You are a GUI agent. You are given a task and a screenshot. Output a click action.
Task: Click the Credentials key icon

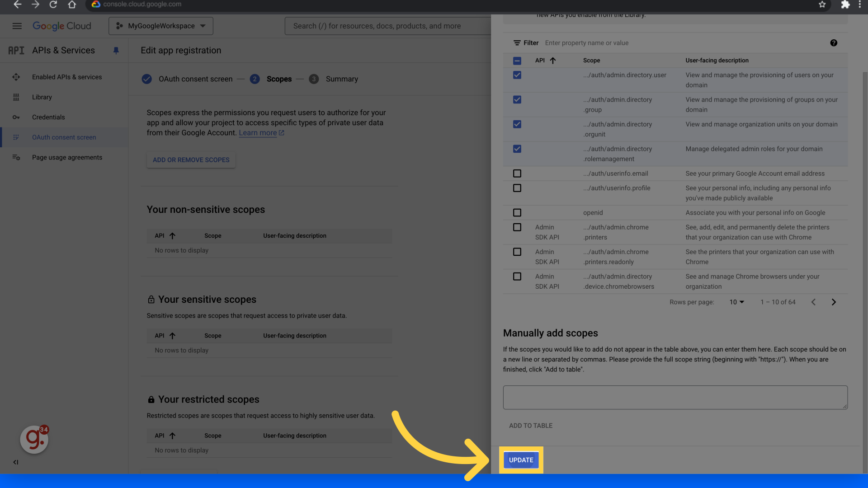coord(16,117)
